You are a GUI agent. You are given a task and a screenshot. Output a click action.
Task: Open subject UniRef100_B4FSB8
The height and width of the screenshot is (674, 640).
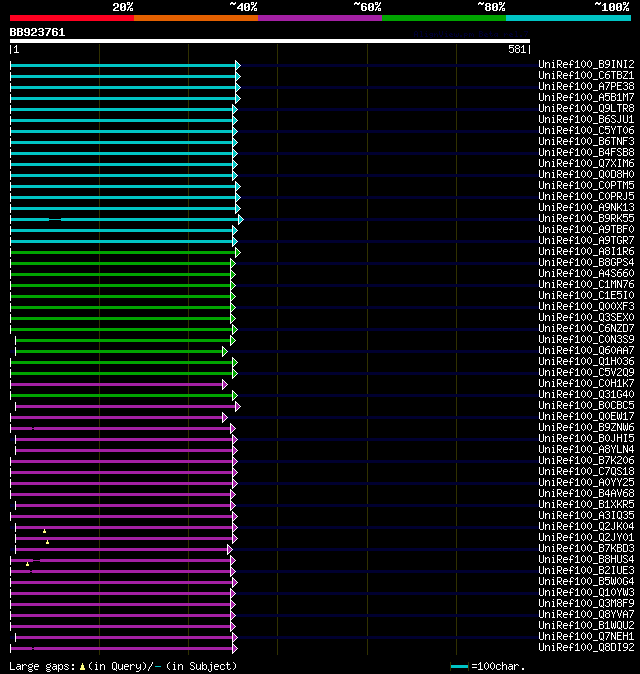tap(586, 153)
